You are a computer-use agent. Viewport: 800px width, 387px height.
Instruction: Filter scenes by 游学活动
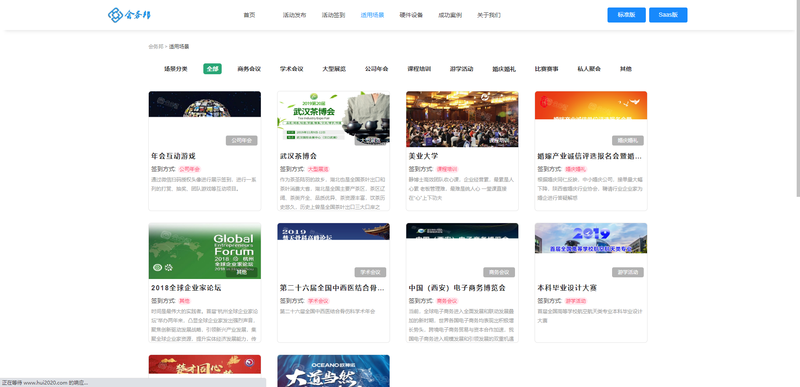(x=461, y=69)
